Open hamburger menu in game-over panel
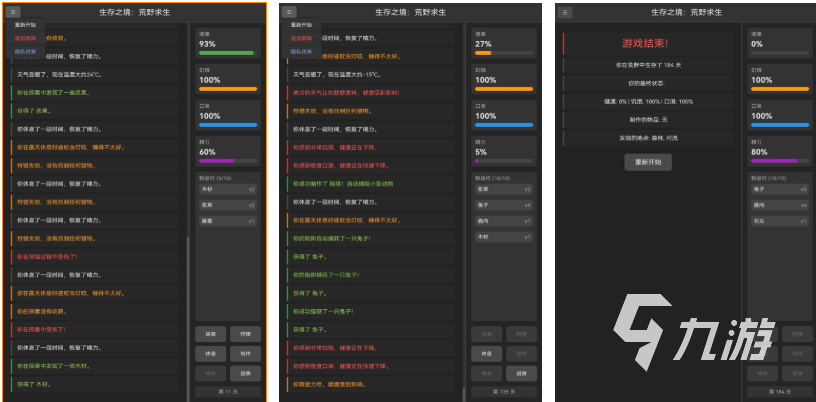816x402 pixels. [x=566, y=12]
